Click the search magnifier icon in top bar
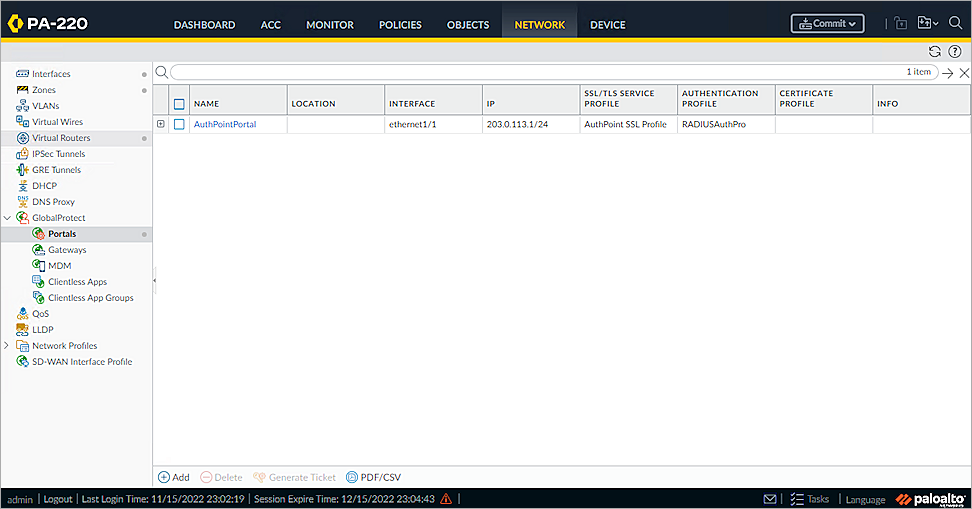The width and height of the screenshot is (972, 509). pyautogui.click(x=955, y=23)
